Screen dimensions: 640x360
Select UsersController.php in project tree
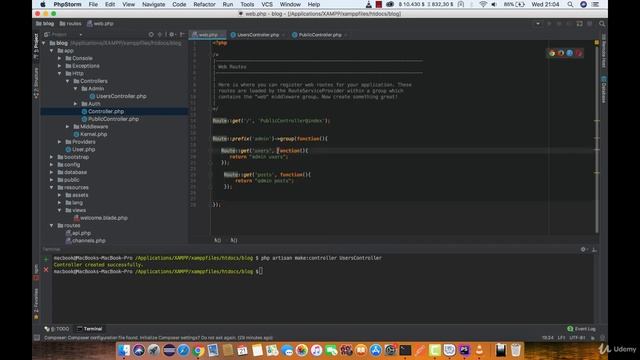point(118,96)
